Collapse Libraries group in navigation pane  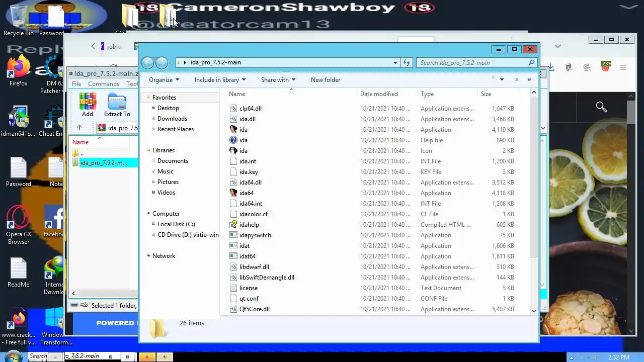(x=148, y=150)
